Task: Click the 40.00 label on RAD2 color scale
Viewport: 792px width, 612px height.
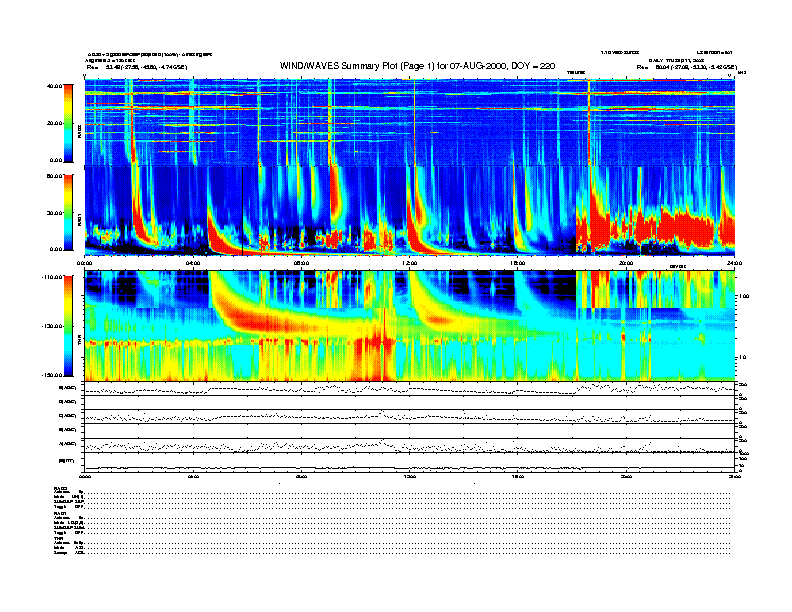Action: (x=55, y=86)
